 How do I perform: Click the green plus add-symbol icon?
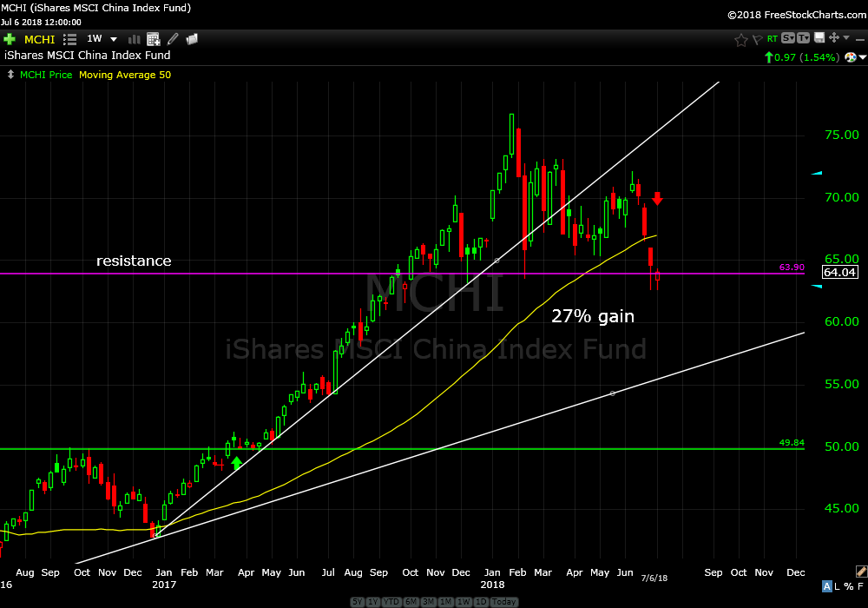[x=10, y=39]
